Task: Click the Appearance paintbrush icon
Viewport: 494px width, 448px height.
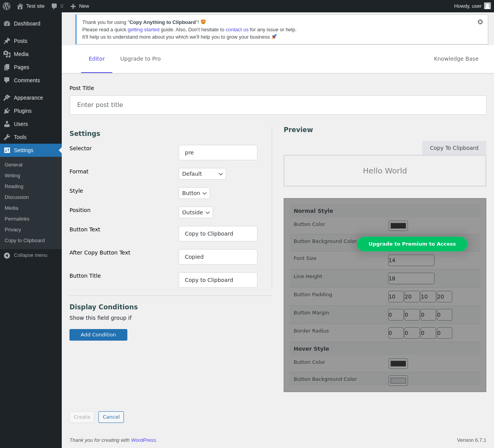Action: [x=7, y=98]
